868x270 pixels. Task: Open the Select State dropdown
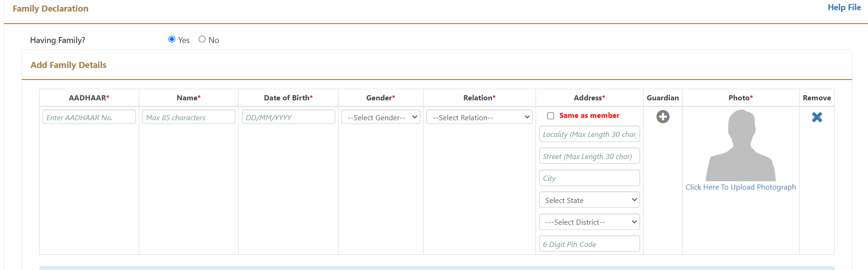[x=589, y=200]
